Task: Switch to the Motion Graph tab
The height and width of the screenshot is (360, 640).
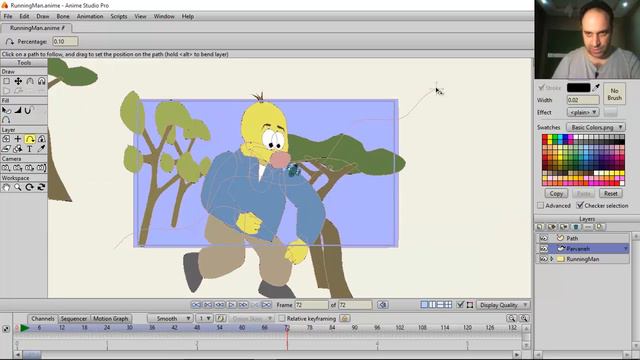Action: pyautogui.click(x=111, y=318)
